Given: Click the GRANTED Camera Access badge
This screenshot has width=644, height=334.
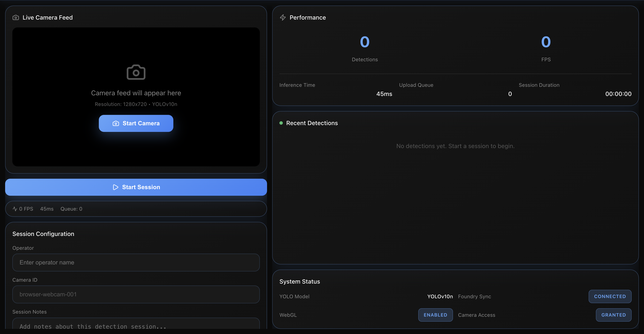Looking at the screenshot, I should click(x=614, y=315).
